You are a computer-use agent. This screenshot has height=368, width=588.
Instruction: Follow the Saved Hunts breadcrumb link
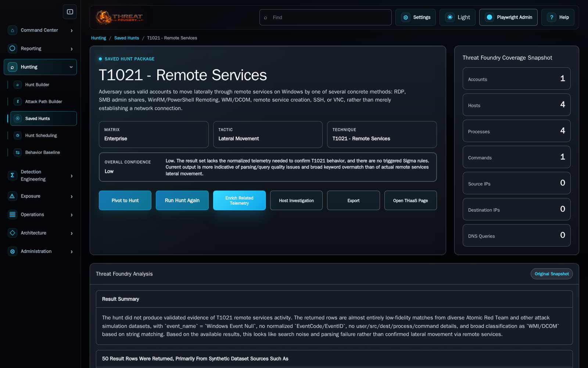[126, 38]
